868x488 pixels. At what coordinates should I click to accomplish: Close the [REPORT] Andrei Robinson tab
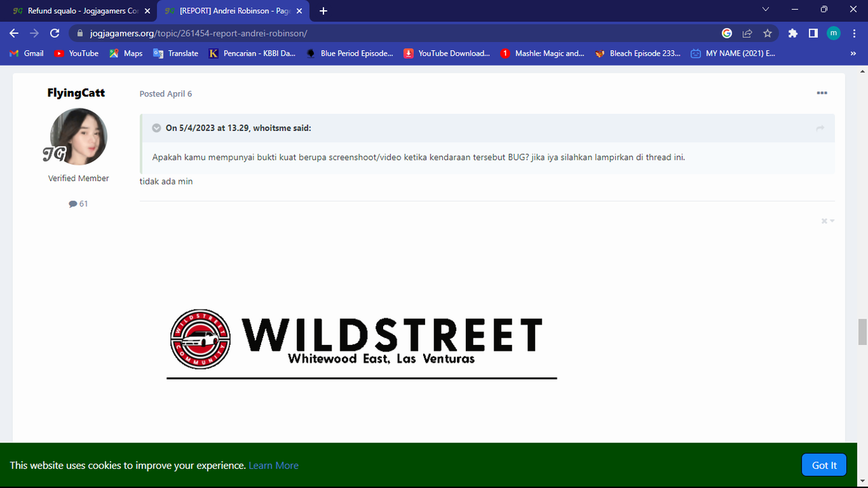(299, 11)
